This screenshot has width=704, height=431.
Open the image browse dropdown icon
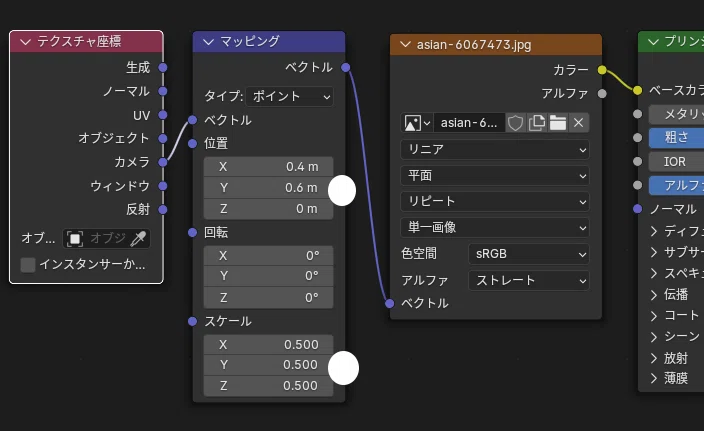417,123
